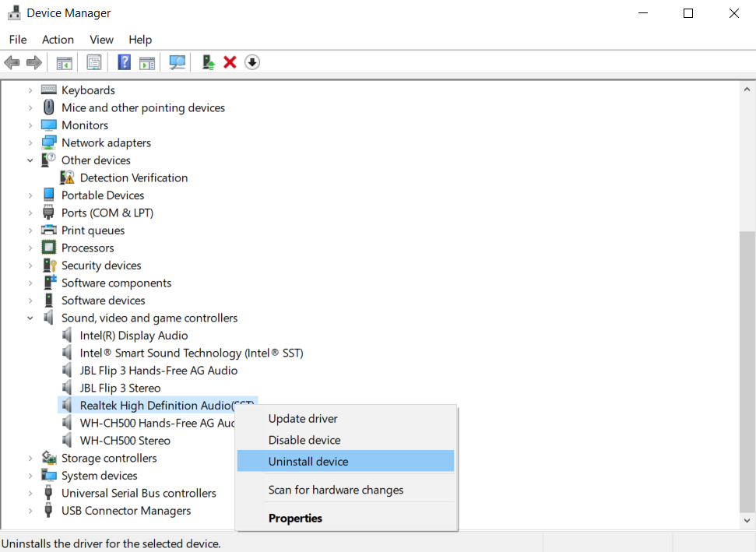Click the Print queues printer icon
This screenshot has width=756, height=552.
(x=49, y=230)
